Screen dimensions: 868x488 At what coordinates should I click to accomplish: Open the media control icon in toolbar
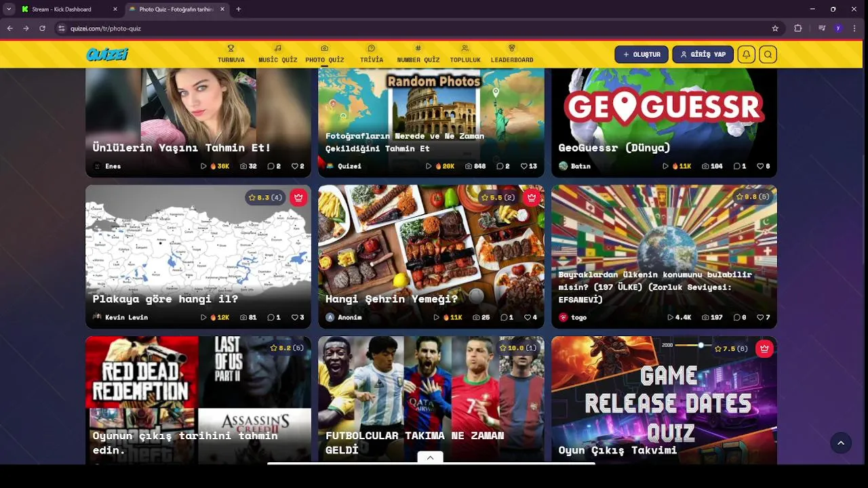[x=822, y=28]
